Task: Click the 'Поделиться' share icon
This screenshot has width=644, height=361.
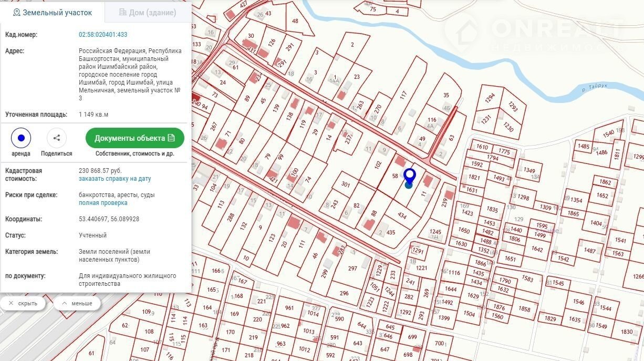Action: coord(57,138)
